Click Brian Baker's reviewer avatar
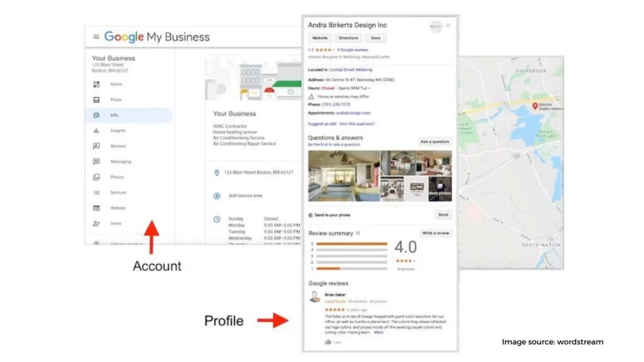This screenshot has width=644, height=362. pyautogui.click(x=314, y=297)
